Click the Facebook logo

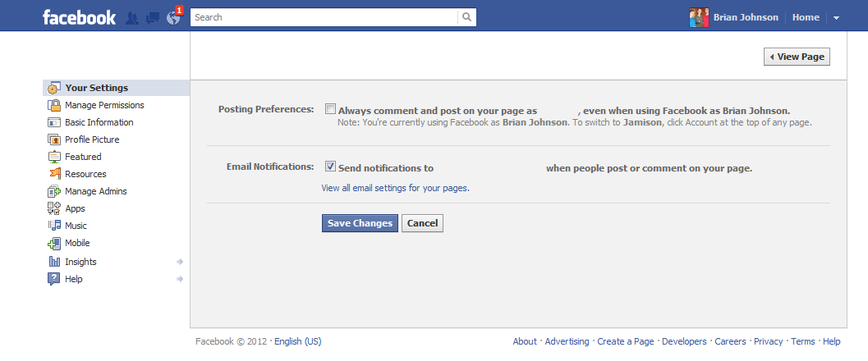point(79,17)
